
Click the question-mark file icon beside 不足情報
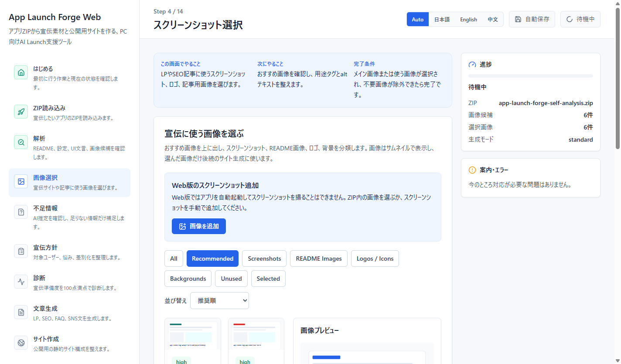21,212
